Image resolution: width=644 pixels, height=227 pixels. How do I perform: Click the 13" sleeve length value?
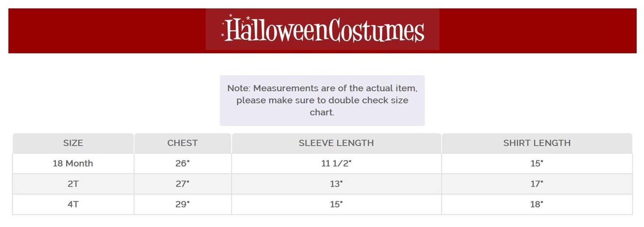pos(336,184)
